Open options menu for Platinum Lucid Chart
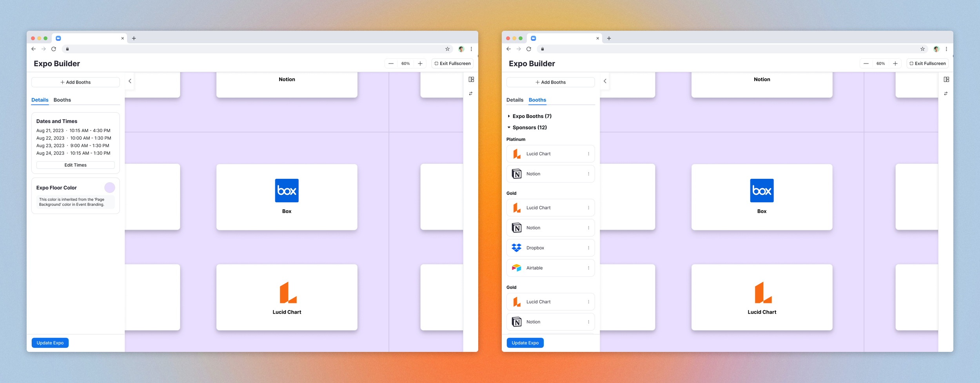 pyautogui.click(x=588, y=154)
